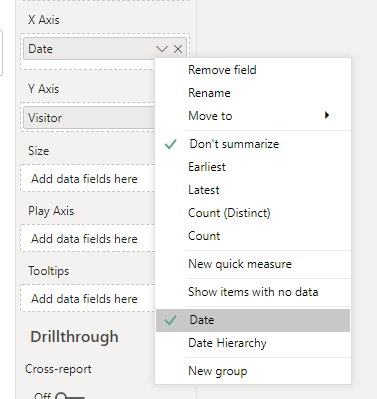Click the Y Axis label
Screen dimensions: 377x399
pos(44,89)
